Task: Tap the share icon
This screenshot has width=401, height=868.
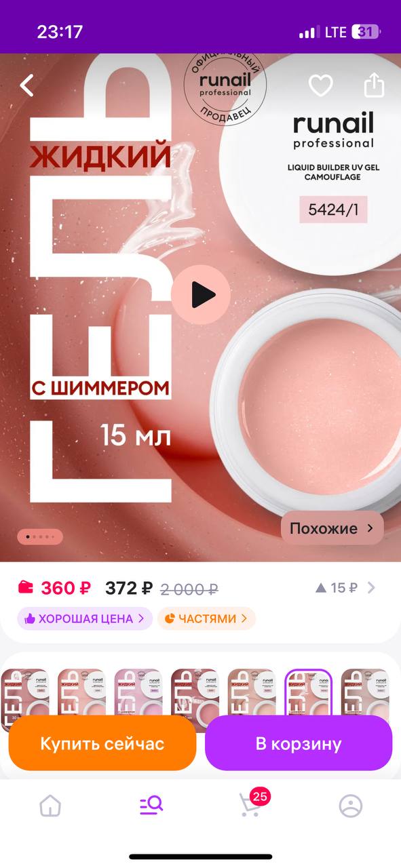Action: coord(374,85)
